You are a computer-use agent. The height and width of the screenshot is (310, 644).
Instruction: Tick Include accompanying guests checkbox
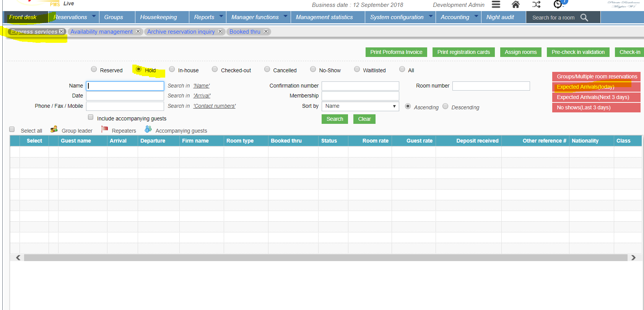point(91,117)
